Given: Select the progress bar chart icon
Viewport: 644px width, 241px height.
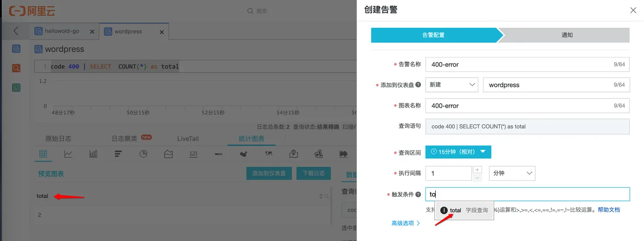Looking at the screenshot, I should click(x=218, y=154).
